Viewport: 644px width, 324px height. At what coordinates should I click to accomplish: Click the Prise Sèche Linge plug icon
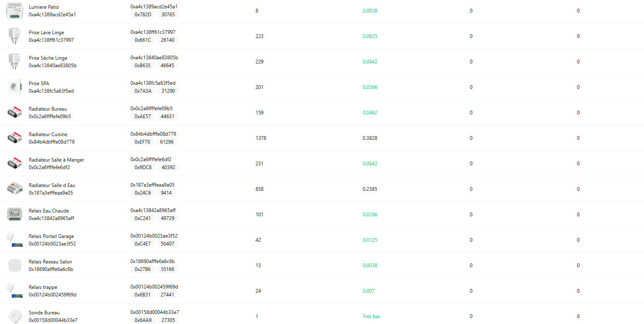pos(14,62)
